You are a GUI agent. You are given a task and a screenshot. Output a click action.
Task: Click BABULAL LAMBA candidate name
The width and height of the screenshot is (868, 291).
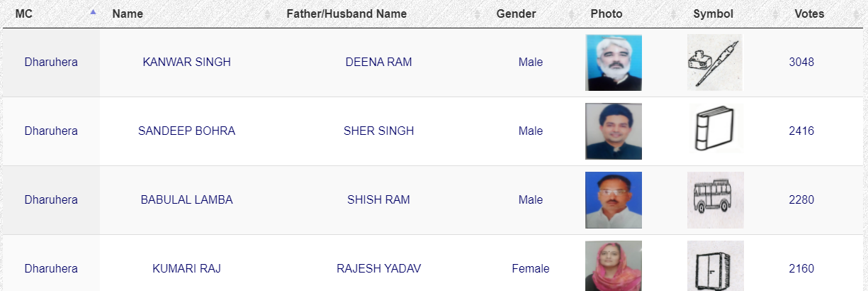click(x=186, y=200)
